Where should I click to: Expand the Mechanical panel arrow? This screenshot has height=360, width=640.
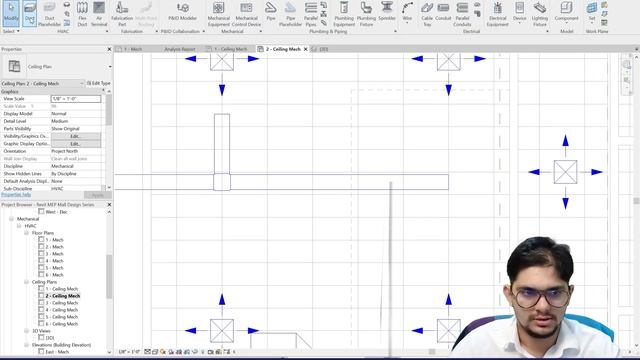[261, 31]
